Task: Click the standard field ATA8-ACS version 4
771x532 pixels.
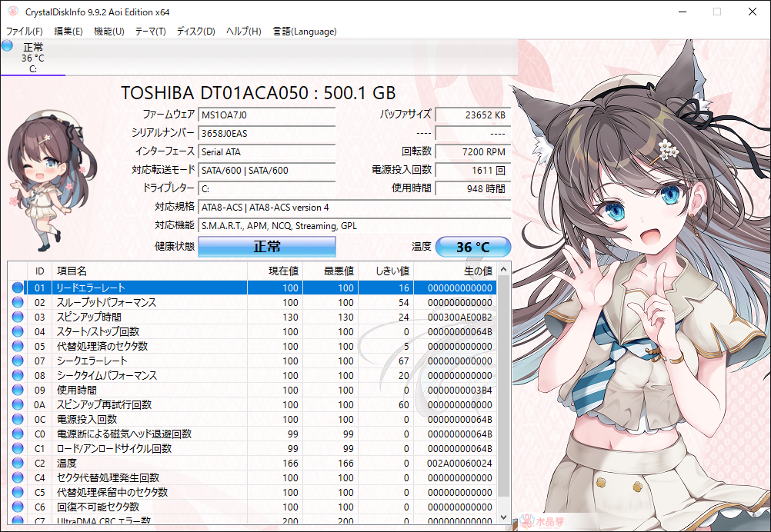Action: click(355, 208)
